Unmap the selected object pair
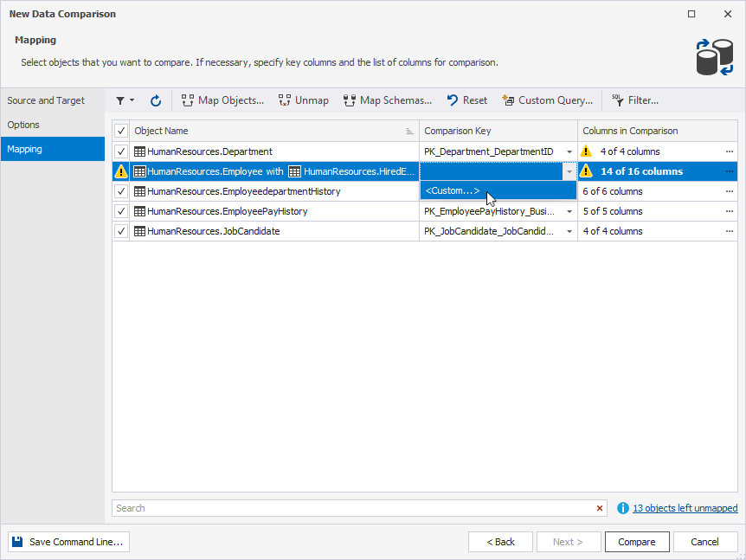The width and height of the screenshot is (746, 560). (303, 100)
